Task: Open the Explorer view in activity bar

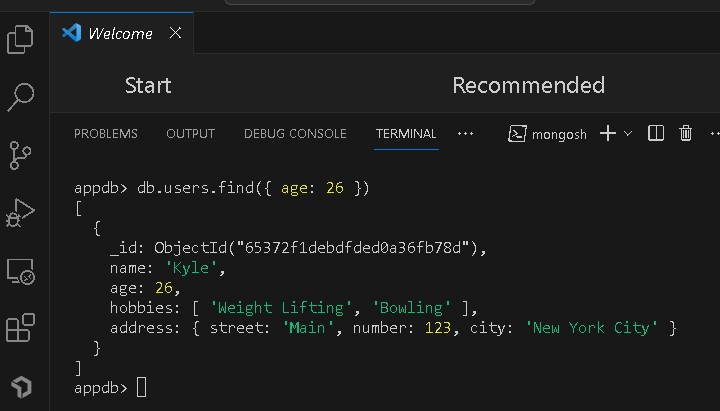Action: coord(20,39)
